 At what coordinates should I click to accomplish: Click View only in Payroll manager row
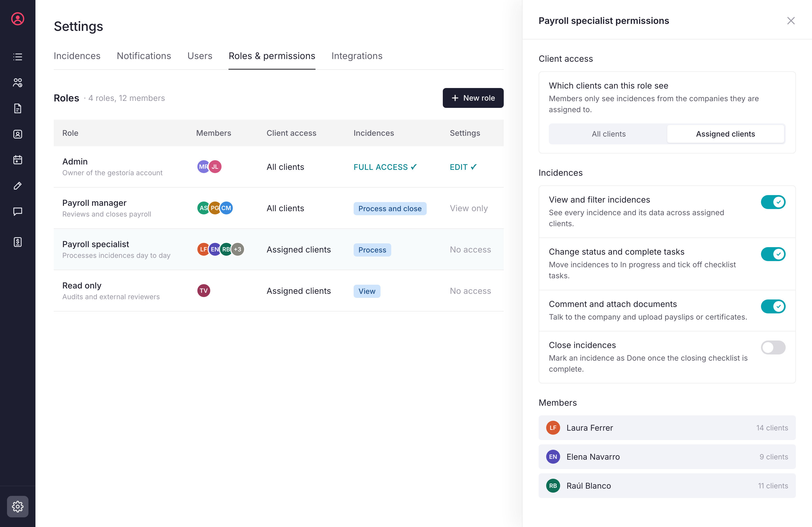pos(469,208)
